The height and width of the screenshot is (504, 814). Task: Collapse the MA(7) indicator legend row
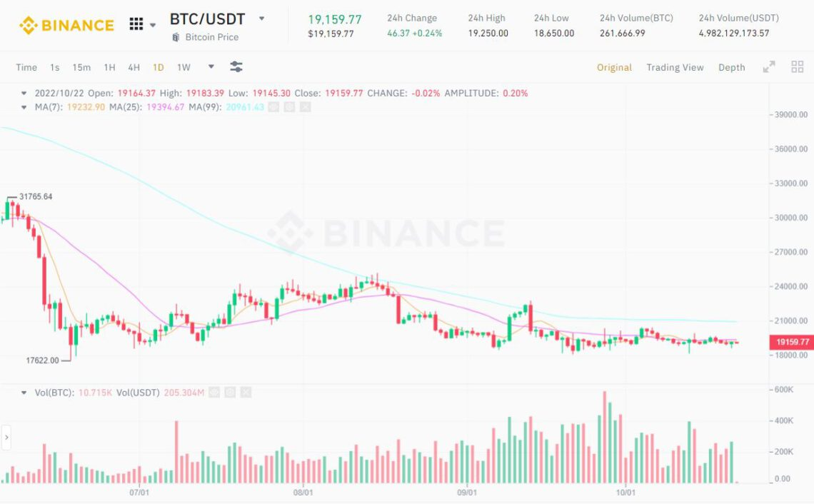(x=24, y=107)
